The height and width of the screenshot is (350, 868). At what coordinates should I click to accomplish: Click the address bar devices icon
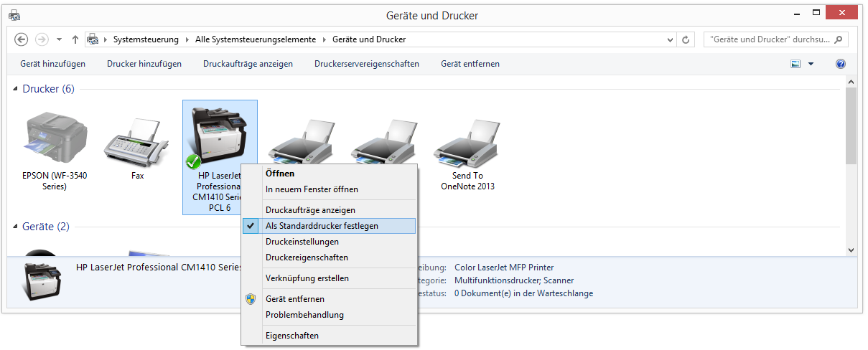pyautogui.click(x=93, y=39)
